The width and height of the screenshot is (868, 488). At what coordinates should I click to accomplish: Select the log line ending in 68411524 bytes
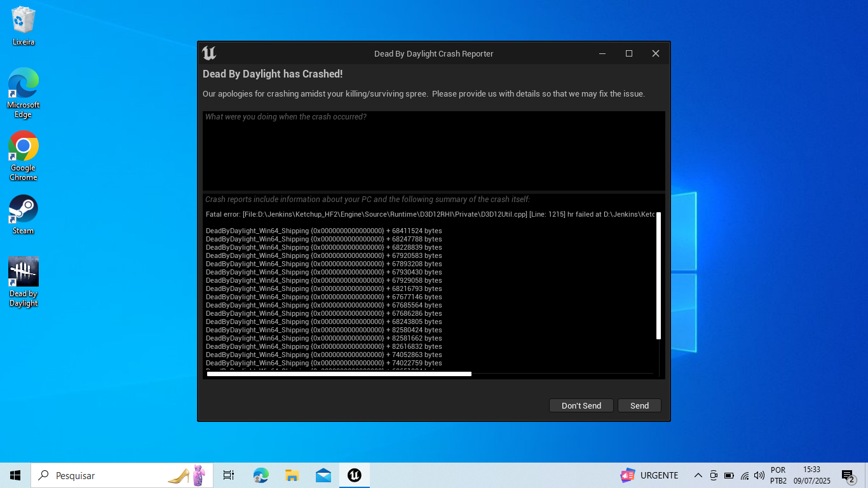pos(324,231)
